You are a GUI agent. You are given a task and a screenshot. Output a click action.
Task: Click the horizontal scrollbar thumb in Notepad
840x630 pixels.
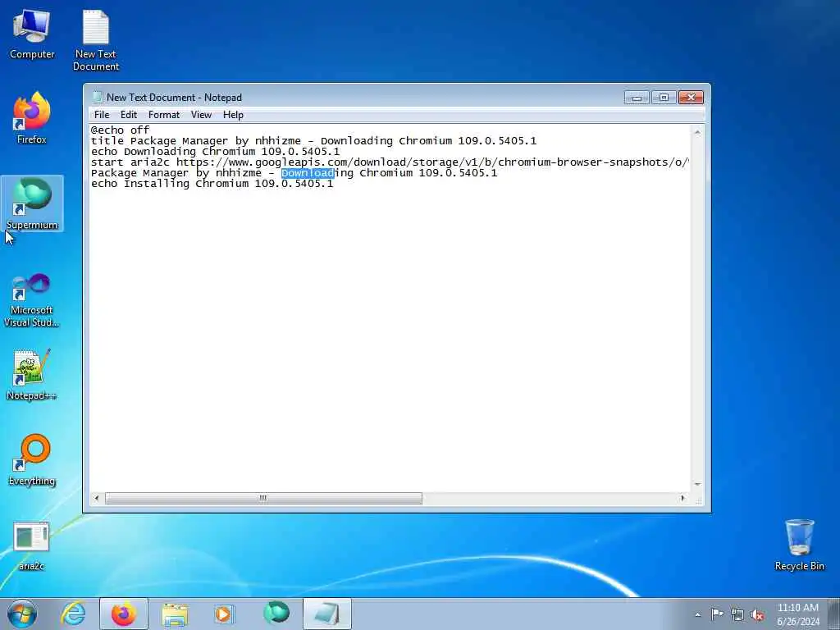pos(263,498)
